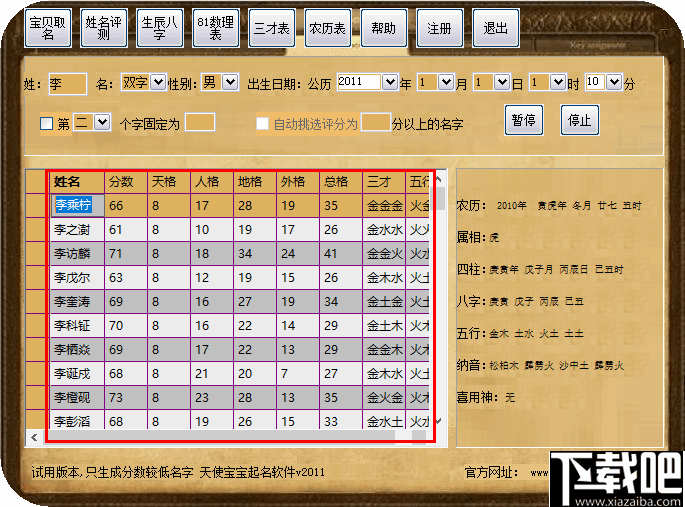Click the 暂停 button

(524, 120)
